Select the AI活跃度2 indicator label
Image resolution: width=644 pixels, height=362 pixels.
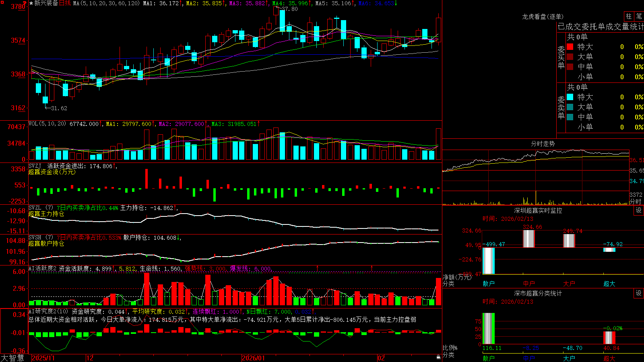click(43, 268)
